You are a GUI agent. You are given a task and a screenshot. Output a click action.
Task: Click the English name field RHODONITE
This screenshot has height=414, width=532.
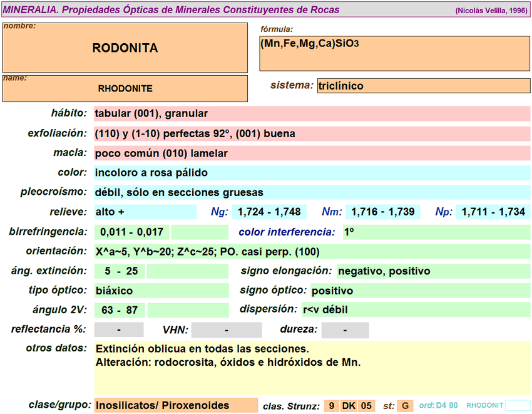point(125,89)
